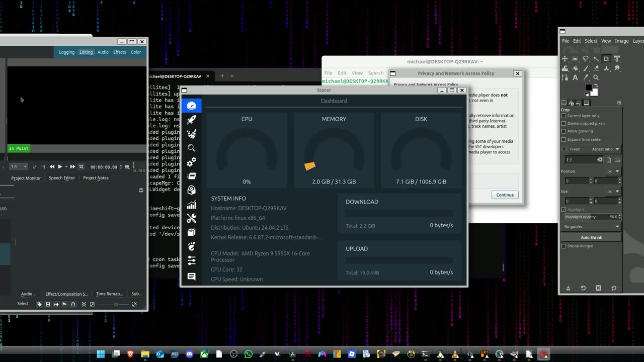Open terminal new-tab dropdown chevron
Screen dimensions: 644x362
(232, 76)
